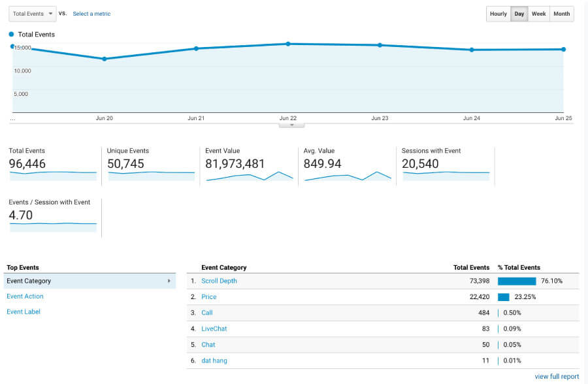Click the 0.09% percentage in LiveChat row
This screenshot has height=384, width=588.
click(512, 328)
